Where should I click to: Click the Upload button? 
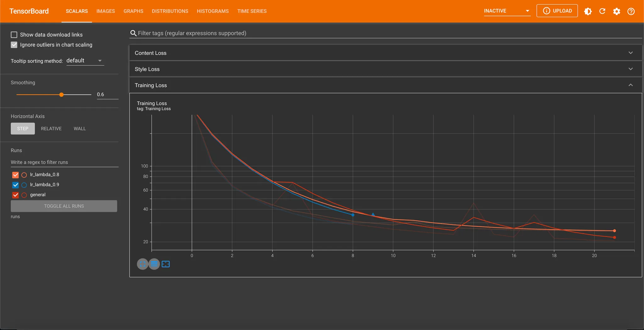(x=557, y=11)
